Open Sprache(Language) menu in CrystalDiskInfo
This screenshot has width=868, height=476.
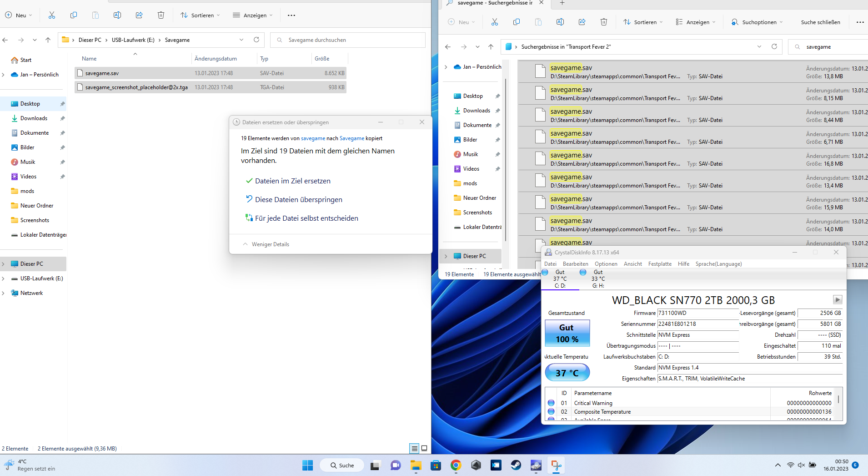click(x=718, y=264)
